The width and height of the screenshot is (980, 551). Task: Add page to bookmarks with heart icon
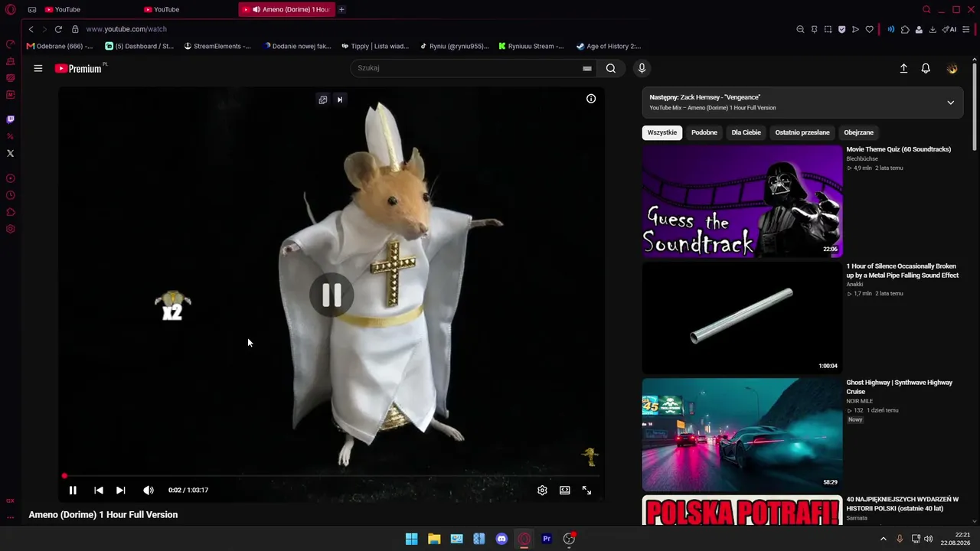pyautogui.click(x=869, y=29)
